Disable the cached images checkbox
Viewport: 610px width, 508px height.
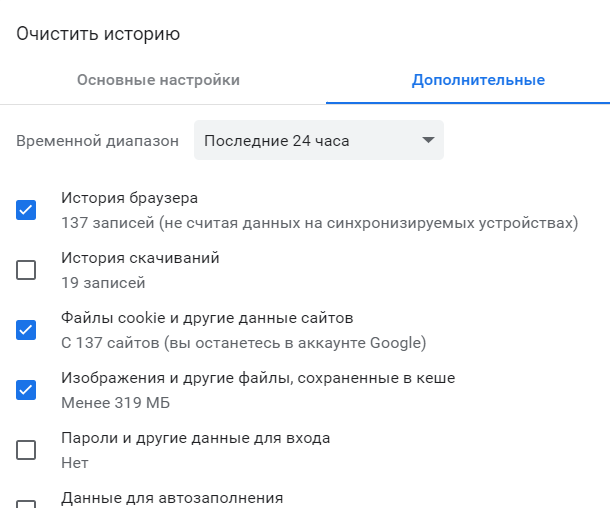coord(26,390)
